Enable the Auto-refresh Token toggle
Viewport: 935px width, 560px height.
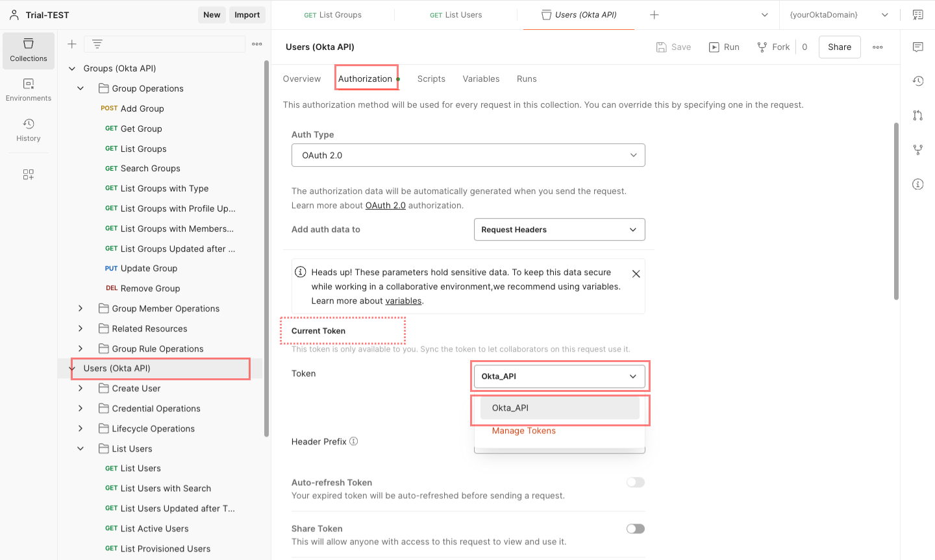pos(635,482)
